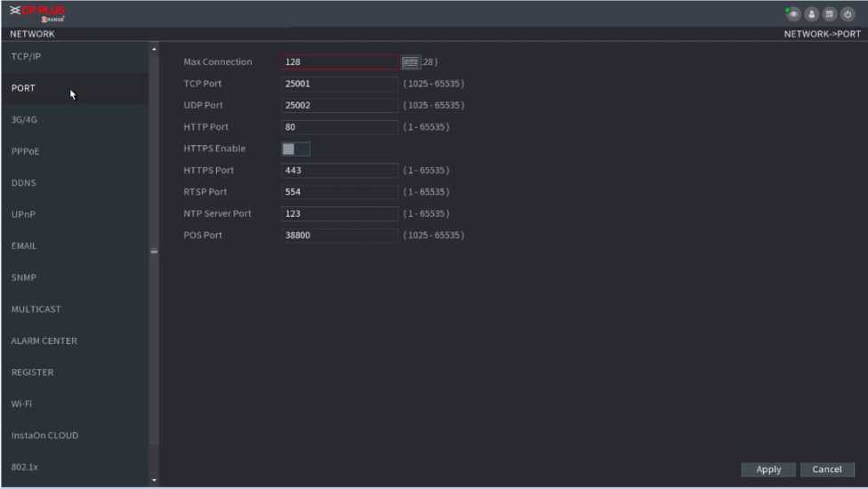This screenshot has height=489, width=868.
Task: Click the Apply button
Action: 768,469
